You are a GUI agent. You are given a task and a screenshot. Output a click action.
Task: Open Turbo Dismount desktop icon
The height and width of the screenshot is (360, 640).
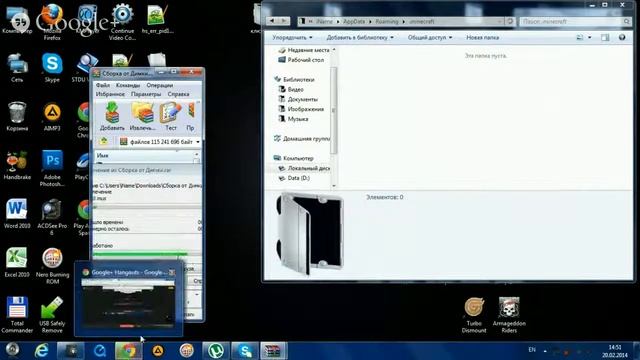click(x=474, y=315)
